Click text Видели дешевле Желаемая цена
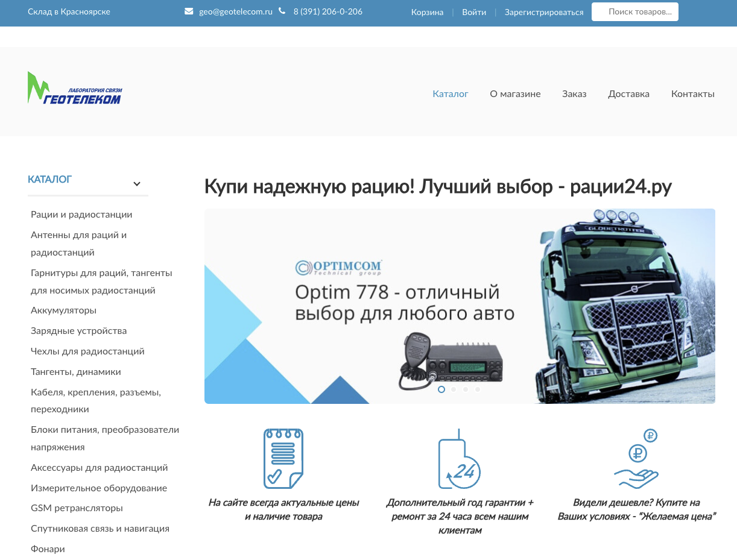737x560 pixels. coord(636,509)
